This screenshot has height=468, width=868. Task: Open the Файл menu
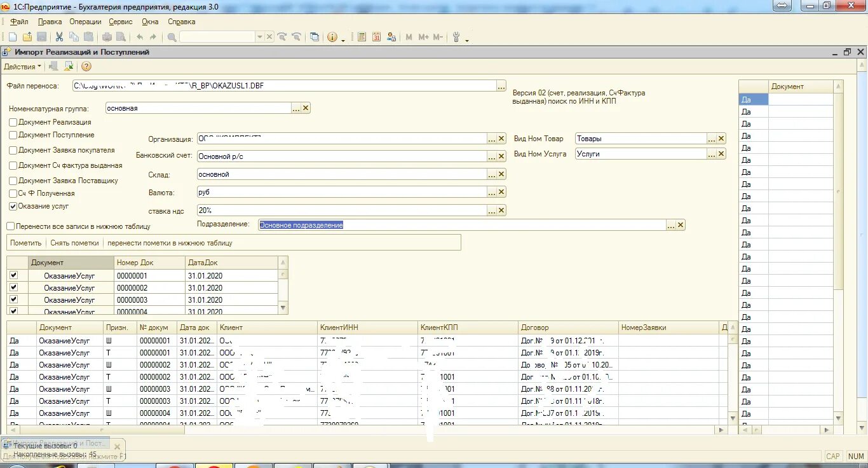(x=20, y=22)
